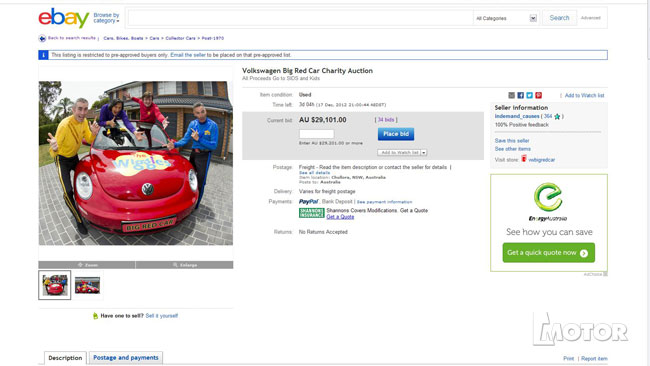650x366 pixels.
Task: Open the 34 bids link
Action: (386, 120)
